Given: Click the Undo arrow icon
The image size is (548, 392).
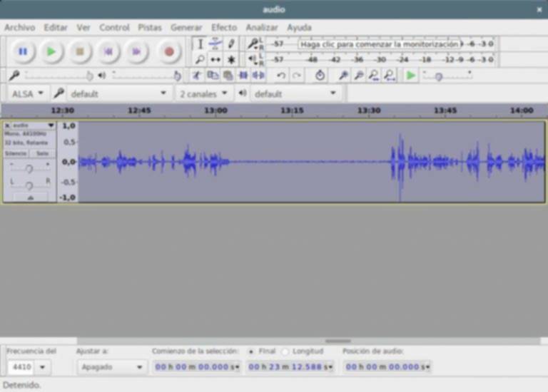Looking at the screenshot, I should [281, 76].
